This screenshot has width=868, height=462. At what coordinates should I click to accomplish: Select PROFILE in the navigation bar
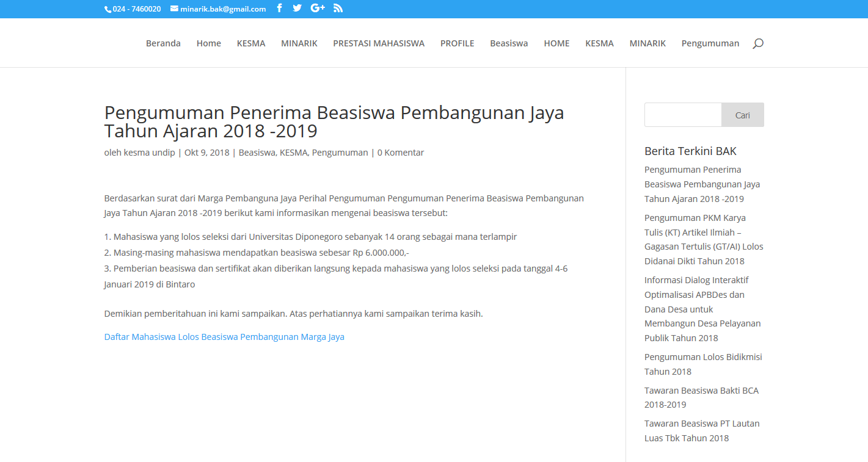click(x=457, y=43)
